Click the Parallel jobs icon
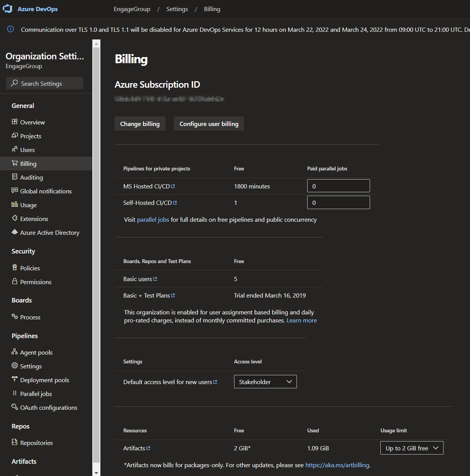470x476 pixels. (15, 393)
